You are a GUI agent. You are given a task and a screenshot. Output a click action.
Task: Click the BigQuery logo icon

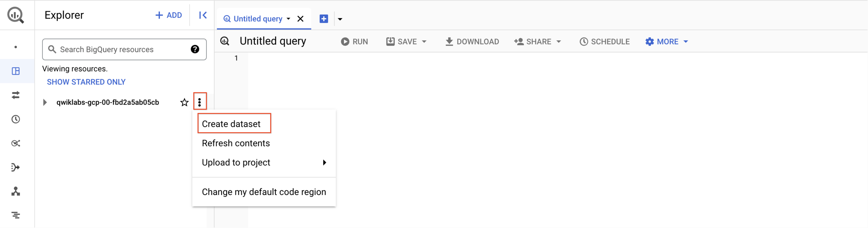coord(16,15)
